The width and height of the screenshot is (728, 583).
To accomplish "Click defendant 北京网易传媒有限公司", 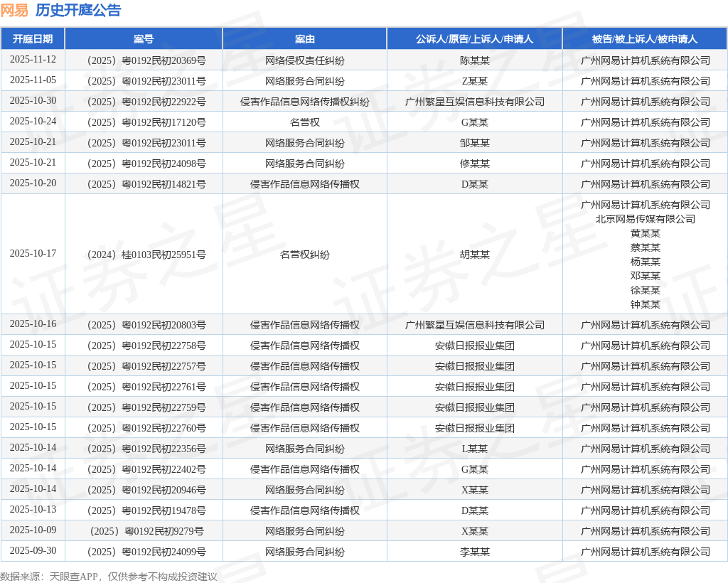I will [646, 219].
